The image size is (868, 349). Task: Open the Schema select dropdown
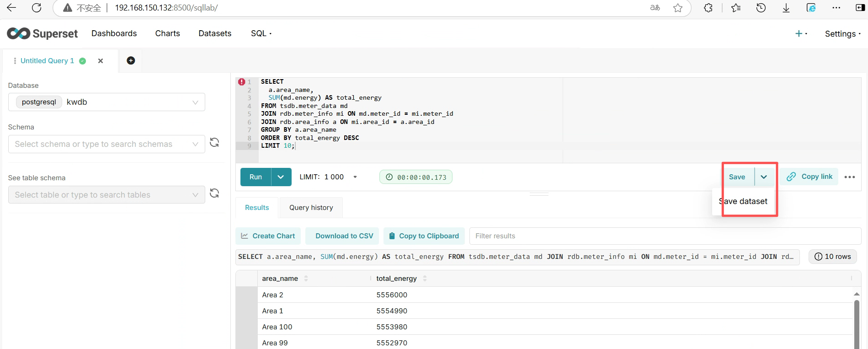(107, 144)
